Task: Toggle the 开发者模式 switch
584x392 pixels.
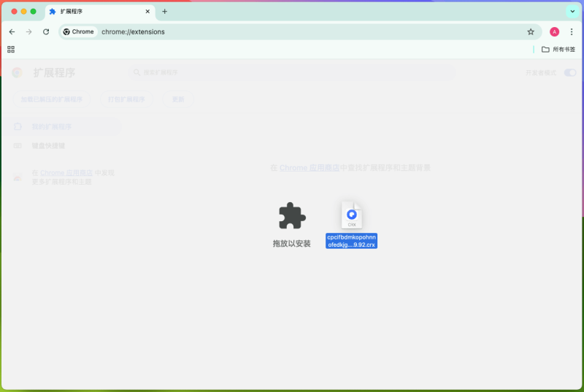Action: pyautogui.click(x=570, y=72)
